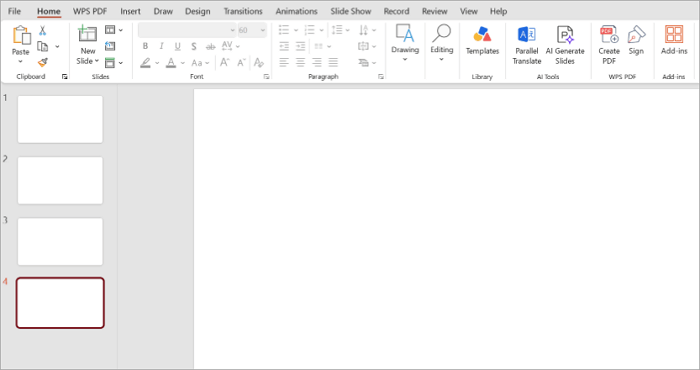This screenshot has height=370, width=700.
Task: Open Clipboard dialog launcher
Action: pos(65,77)
